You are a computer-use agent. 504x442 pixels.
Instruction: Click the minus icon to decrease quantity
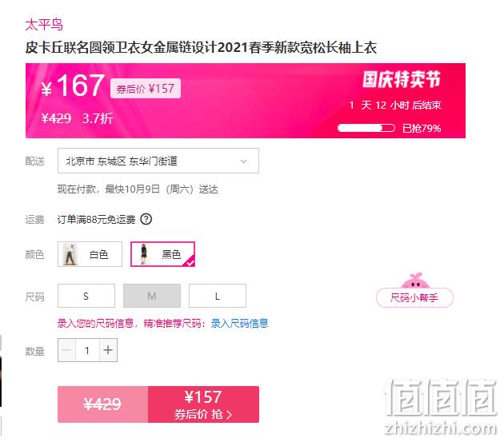coord(67,350)
